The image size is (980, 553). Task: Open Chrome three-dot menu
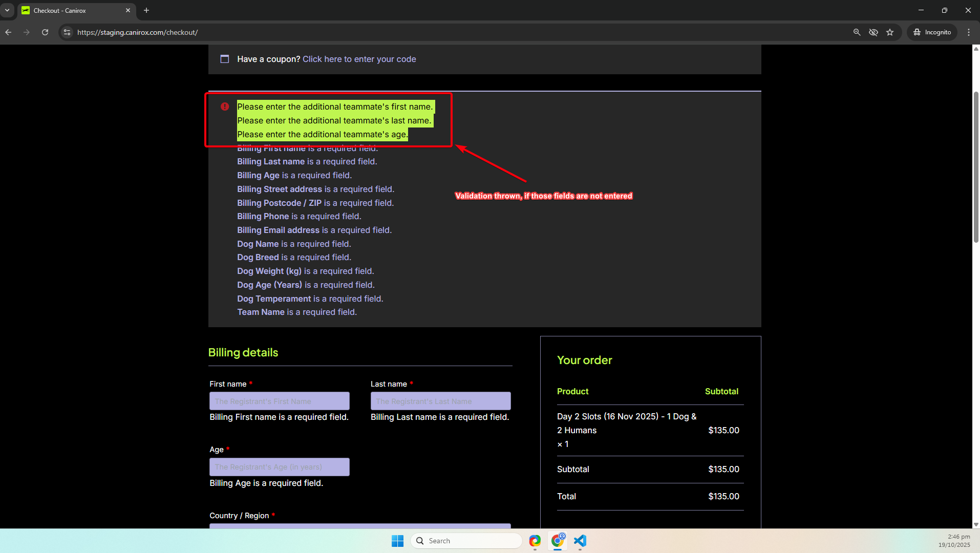[969, 32]
